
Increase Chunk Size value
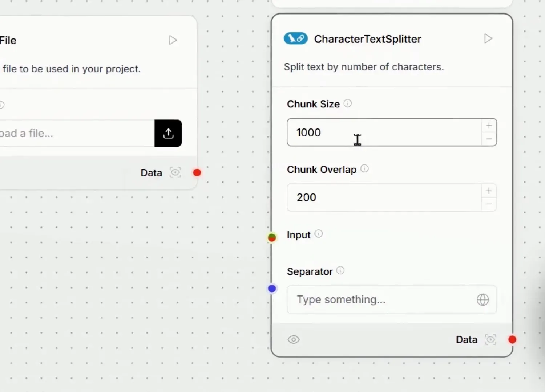(489, 126)
